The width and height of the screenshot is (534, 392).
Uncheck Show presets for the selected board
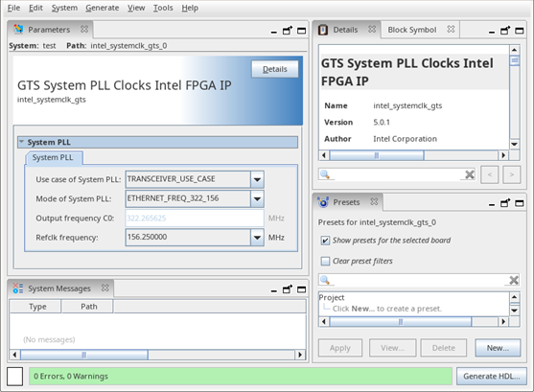point(325,241)
